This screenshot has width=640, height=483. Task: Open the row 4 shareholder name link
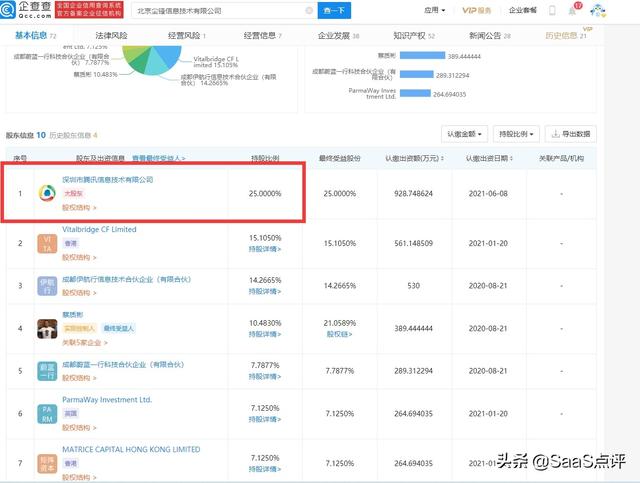(73, 315)
